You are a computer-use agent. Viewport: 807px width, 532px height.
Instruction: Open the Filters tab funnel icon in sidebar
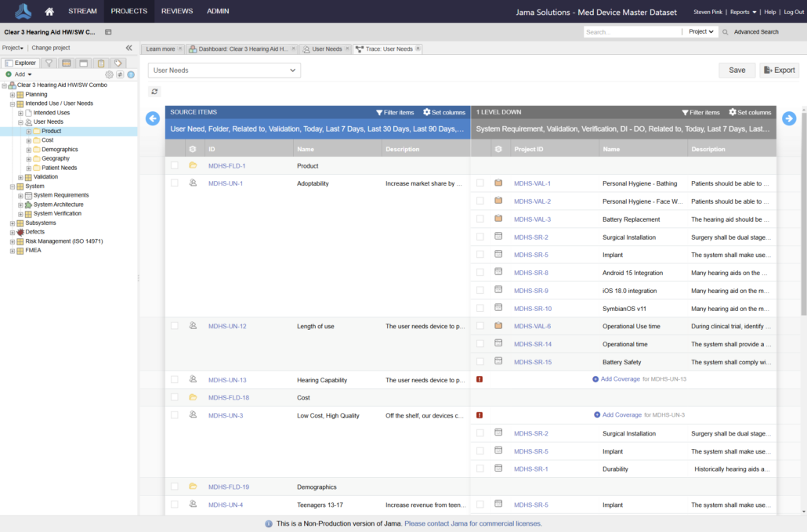tap(49, 63)
